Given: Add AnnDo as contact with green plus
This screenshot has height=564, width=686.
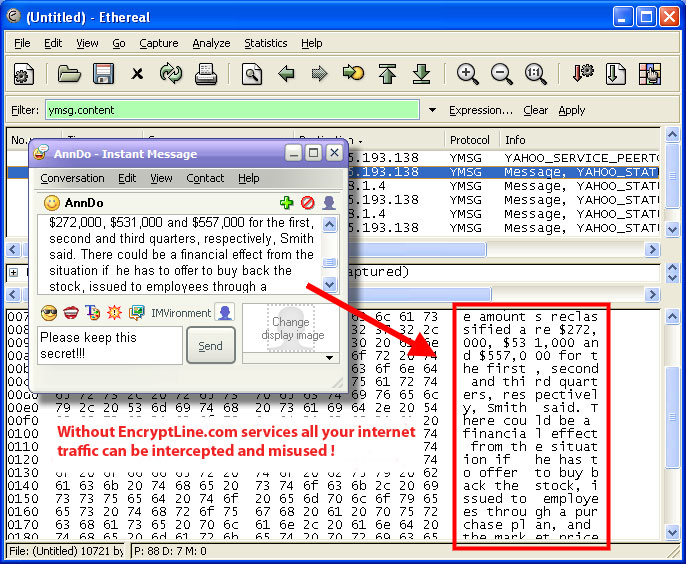Looking at the screenshot, I should pos(287,203).
